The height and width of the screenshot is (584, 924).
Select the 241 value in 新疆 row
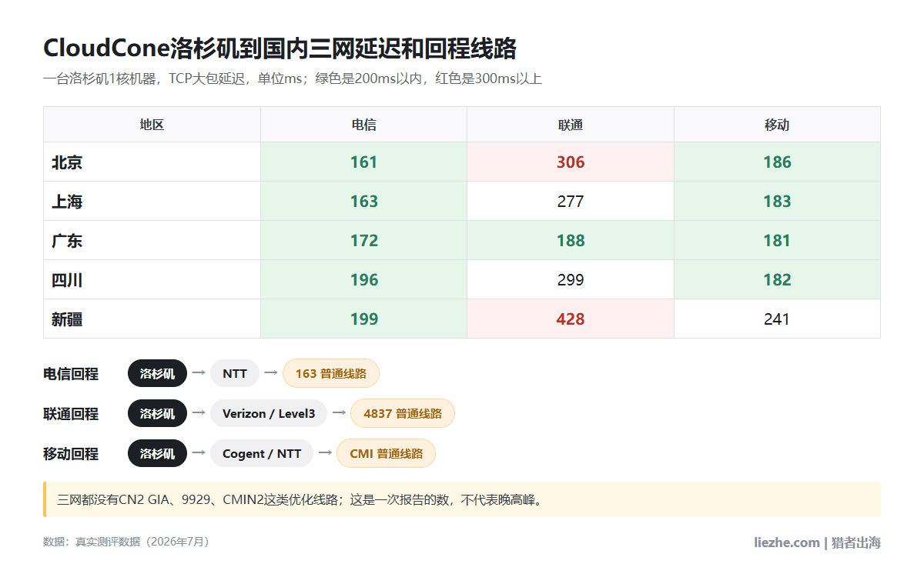777,319
